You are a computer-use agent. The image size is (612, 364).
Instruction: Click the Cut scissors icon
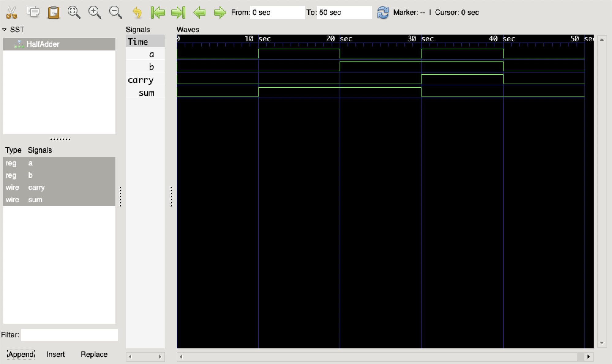point(12,13)
